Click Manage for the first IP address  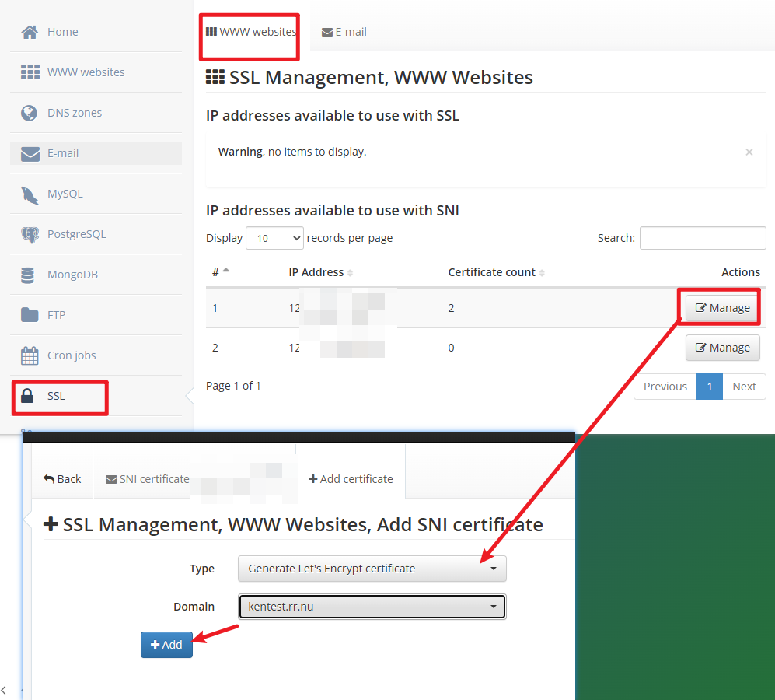pyautogui.click(x=722, y=308)
